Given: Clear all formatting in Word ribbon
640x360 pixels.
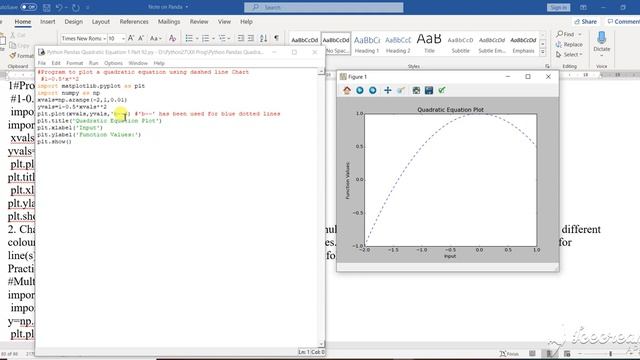Looking at the screenshot, I should click(172, 38).
